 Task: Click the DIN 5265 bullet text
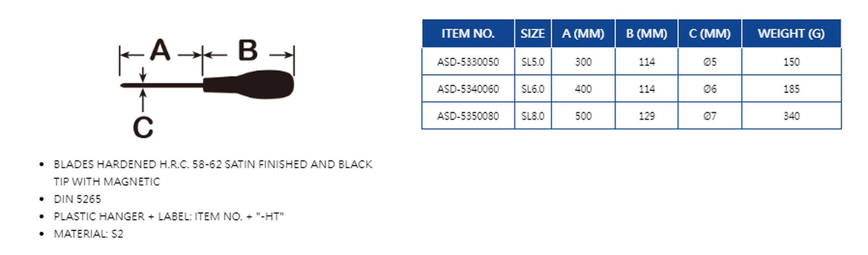point(77,199)
